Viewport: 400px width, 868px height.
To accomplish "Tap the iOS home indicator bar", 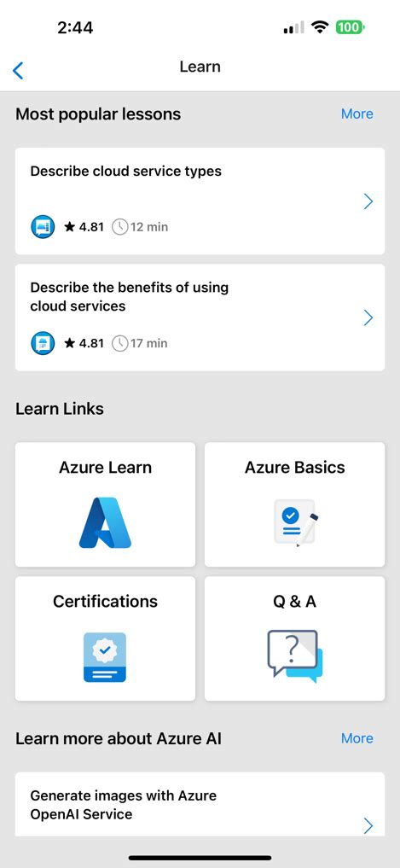I will (x=200, y=858).
